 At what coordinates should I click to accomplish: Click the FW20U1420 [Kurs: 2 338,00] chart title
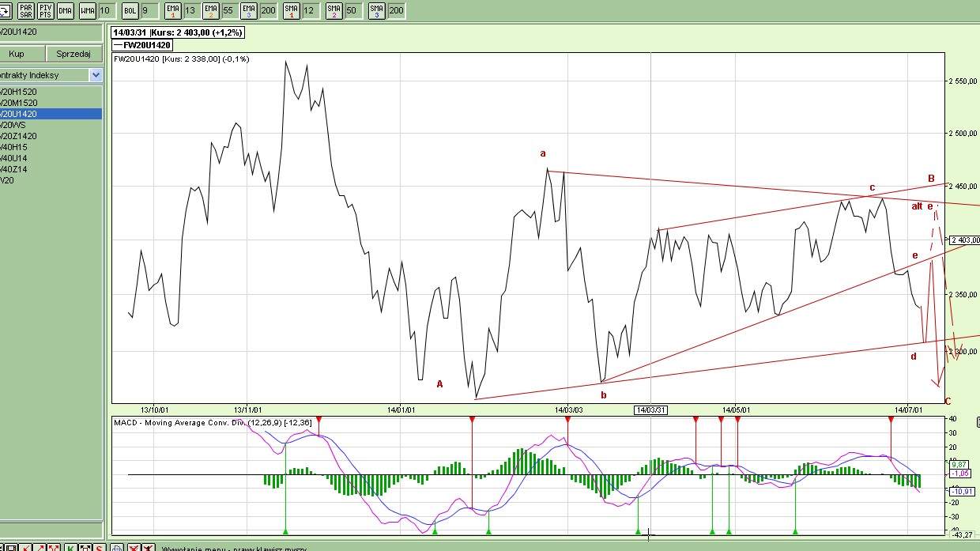(182, 58)
